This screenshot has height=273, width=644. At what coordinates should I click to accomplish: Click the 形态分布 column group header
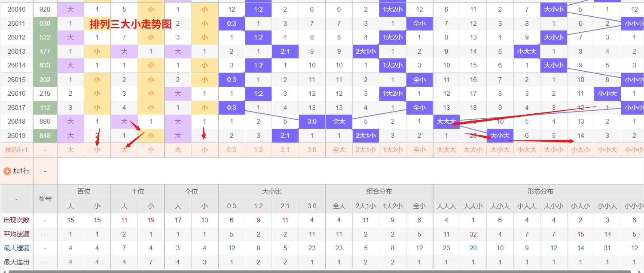coord(540,191)
